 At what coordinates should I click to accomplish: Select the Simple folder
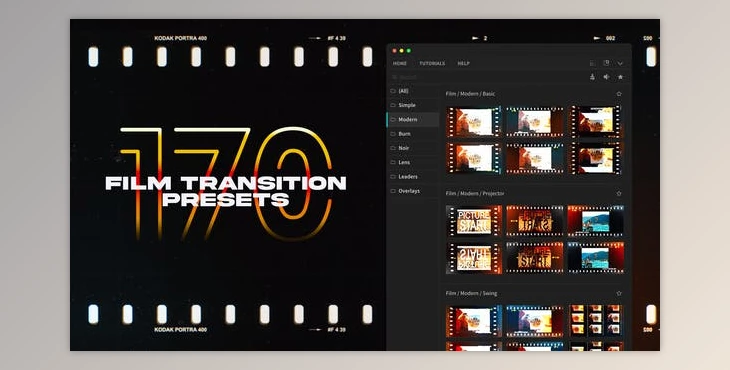pyautogui.click(x=413, y=105)
